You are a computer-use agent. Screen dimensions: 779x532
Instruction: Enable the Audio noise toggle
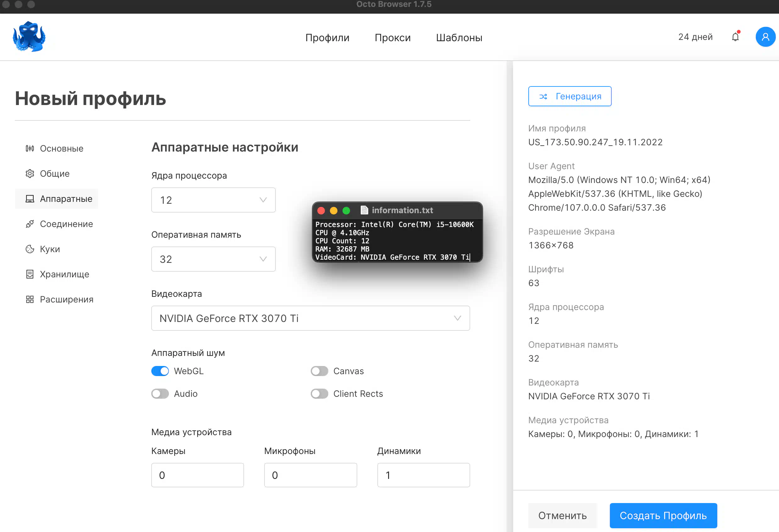[160, 393]
